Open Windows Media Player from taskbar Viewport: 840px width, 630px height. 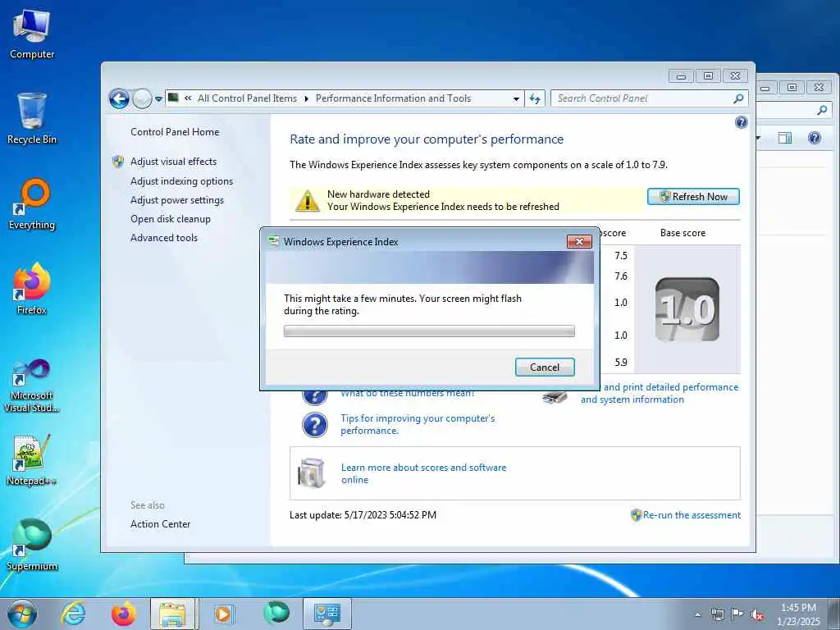pos(223,614)
